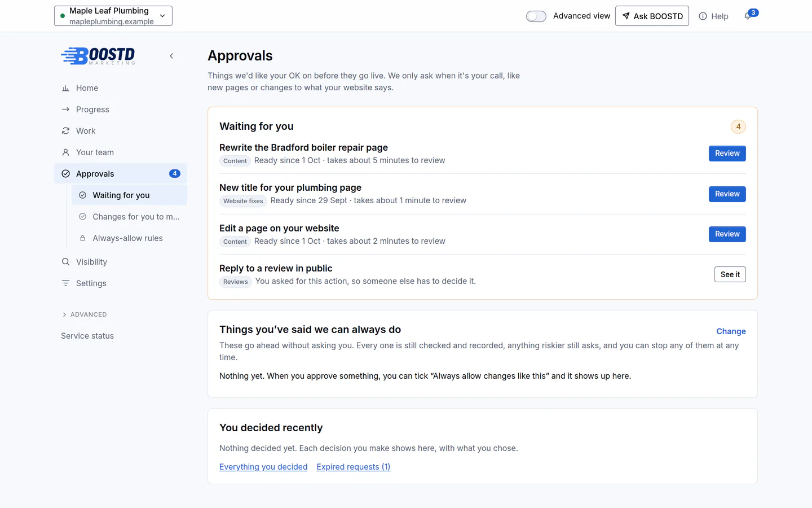Click the Ask BOOSTD button
Screen dimensions: 812x508
652,16
